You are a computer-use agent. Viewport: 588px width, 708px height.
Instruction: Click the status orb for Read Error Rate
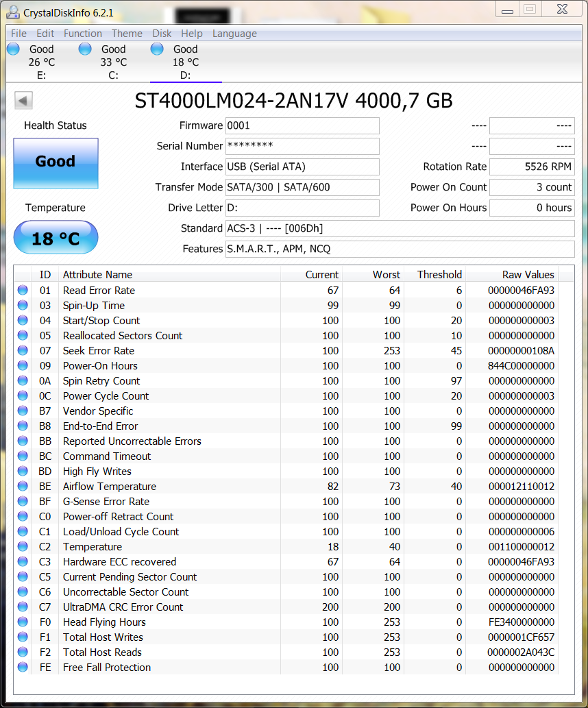pos(23,291)
